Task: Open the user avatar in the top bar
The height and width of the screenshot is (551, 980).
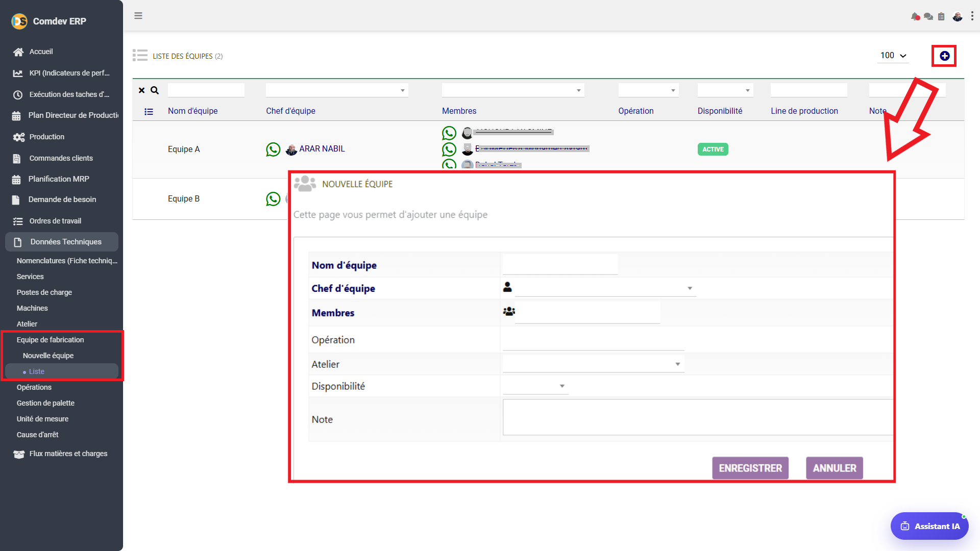Action: (958, 17)
